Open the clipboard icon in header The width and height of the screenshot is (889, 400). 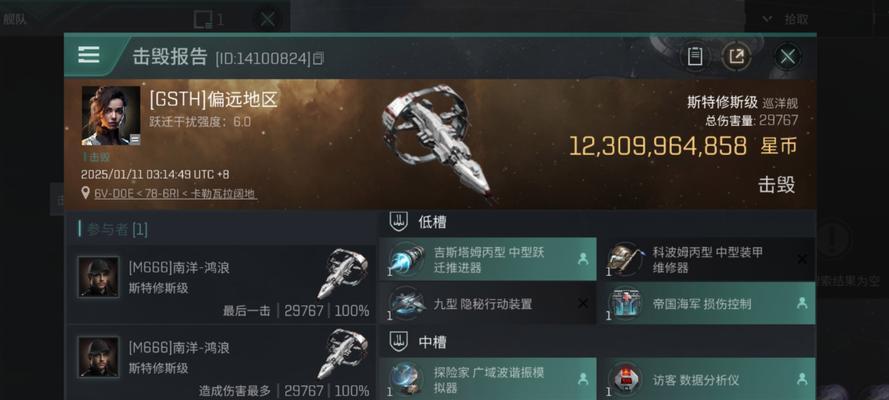(695, 56)
